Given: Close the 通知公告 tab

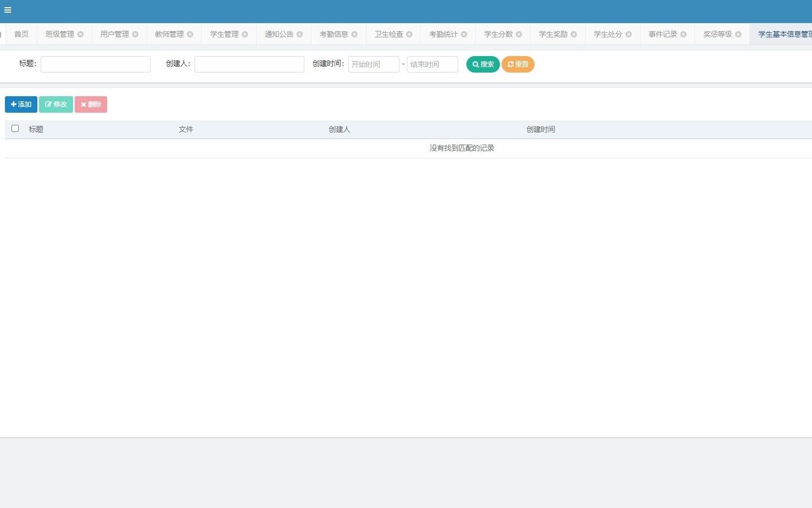Looking at the screenshot, I should coord(299,34).
